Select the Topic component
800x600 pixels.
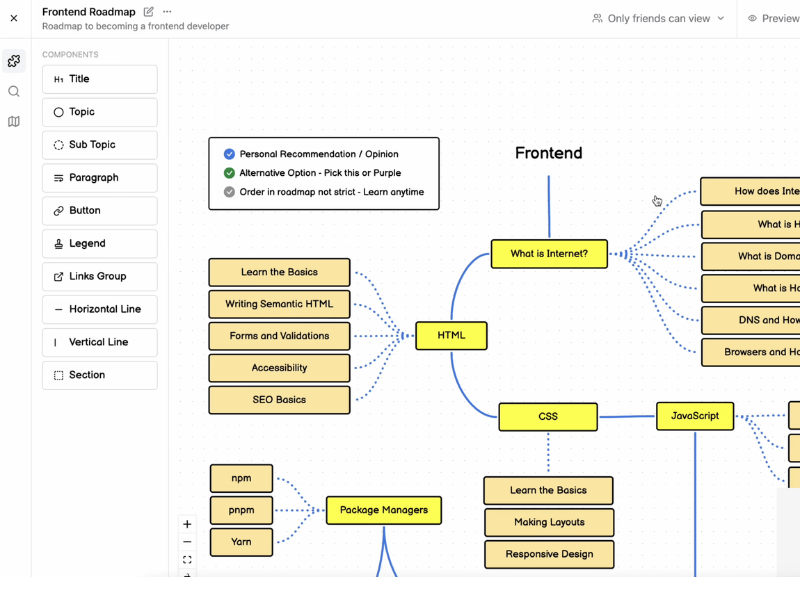[x=99, y=112]
